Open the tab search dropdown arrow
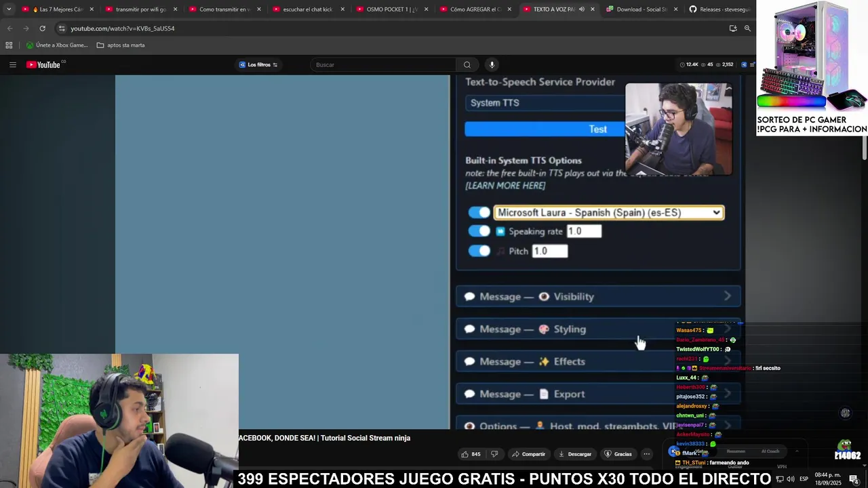 click(x=9, y=9)
